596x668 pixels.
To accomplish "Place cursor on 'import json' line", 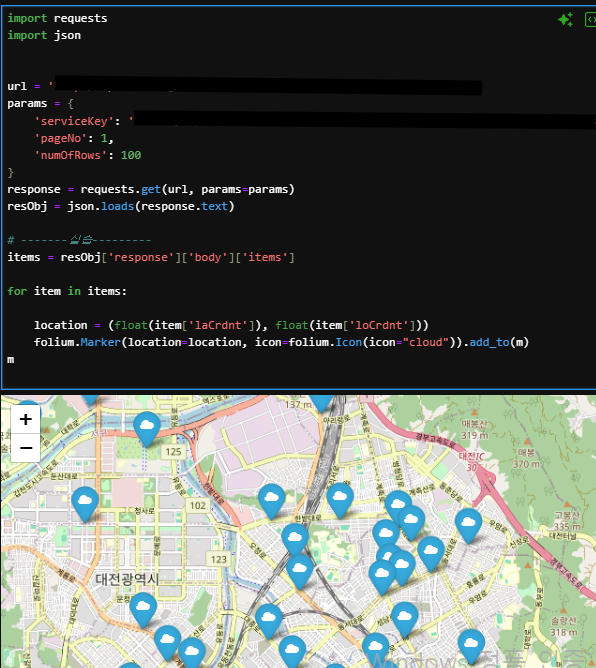I will 44,35.
